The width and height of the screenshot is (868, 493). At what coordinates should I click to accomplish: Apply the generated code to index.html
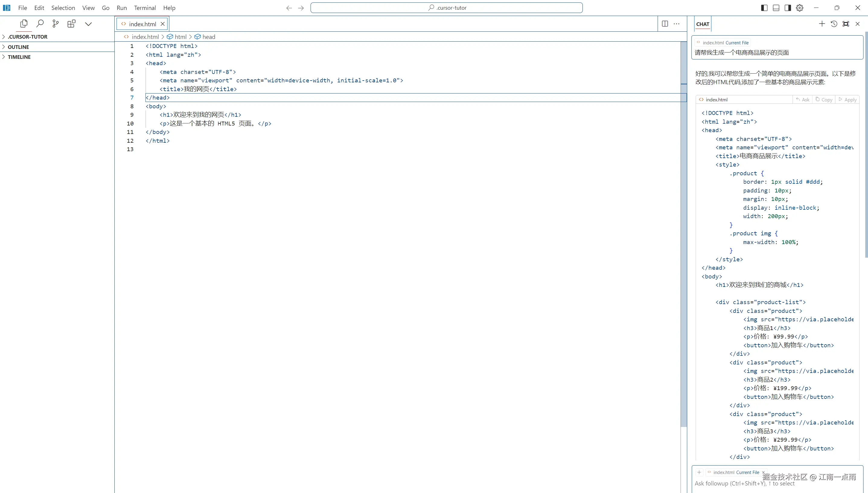coord(847,100)
